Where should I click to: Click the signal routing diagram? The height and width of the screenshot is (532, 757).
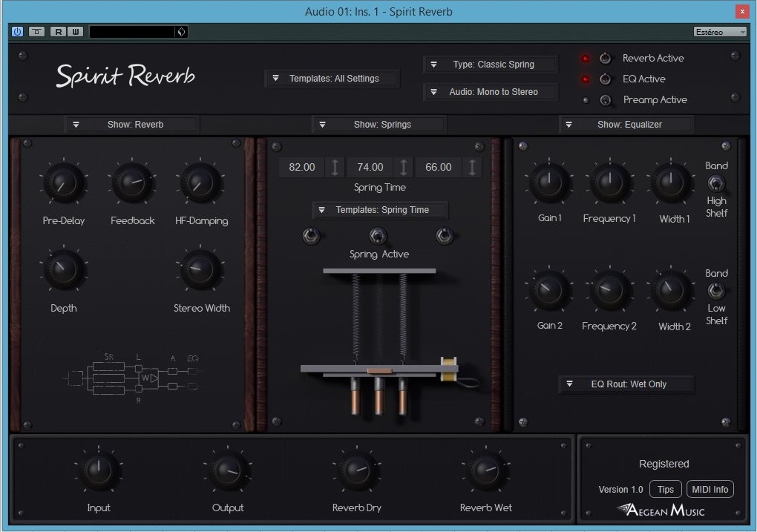(134, 378)
